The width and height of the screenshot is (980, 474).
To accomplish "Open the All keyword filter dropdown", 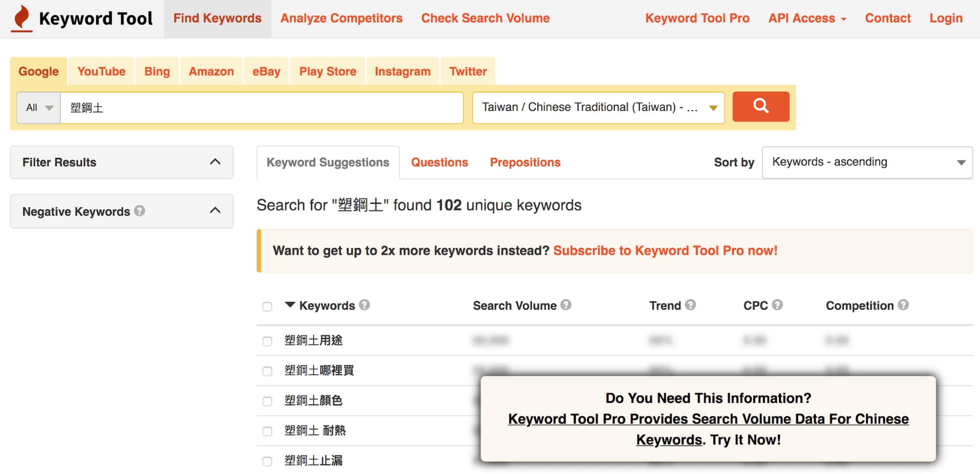I will tap(38, 107).
